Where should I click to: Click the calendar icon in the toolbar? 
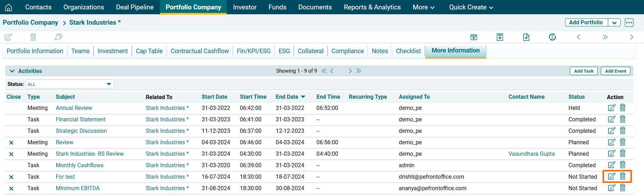tap(474, 37)
